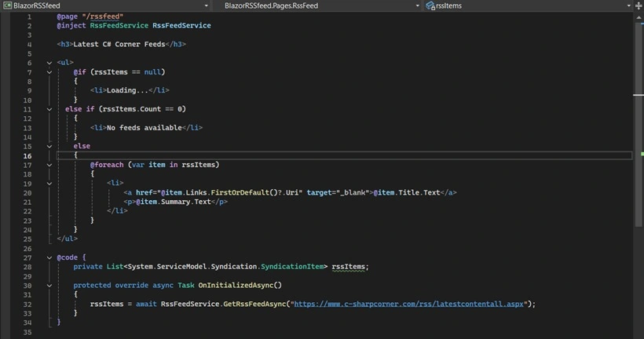The width and height of the screenshot is (644, 339).
Task: Click SyndicationItem type on line 28
Action: pos(292,267)
